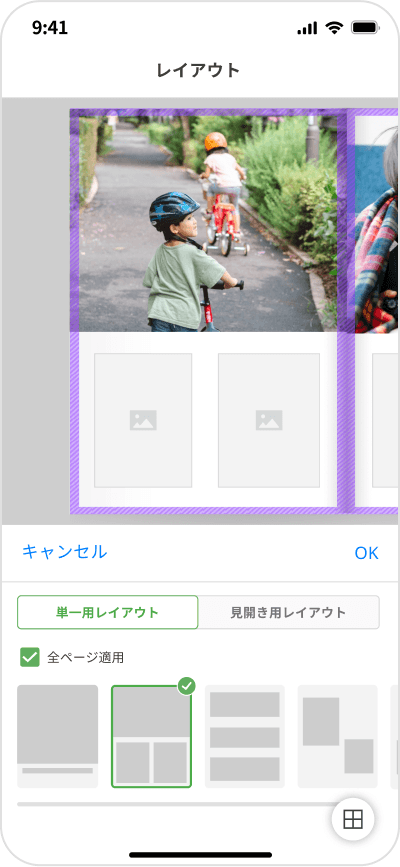This screenshot has width=400, height=867.
Task: Tap the キャンセル link
Action: pyautogui.click(x=64, y=552)
